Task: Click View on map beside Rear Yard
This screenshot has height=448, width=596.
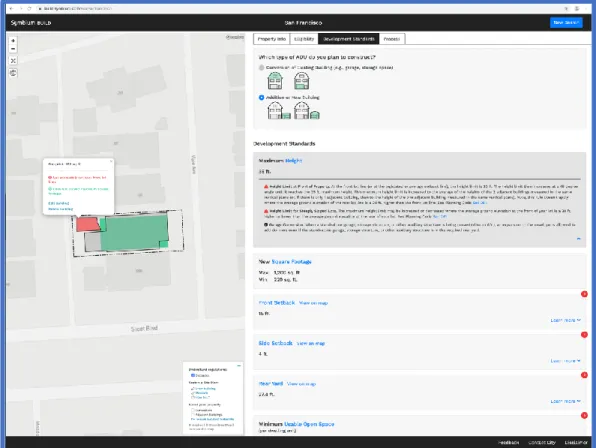Action: 301,384
